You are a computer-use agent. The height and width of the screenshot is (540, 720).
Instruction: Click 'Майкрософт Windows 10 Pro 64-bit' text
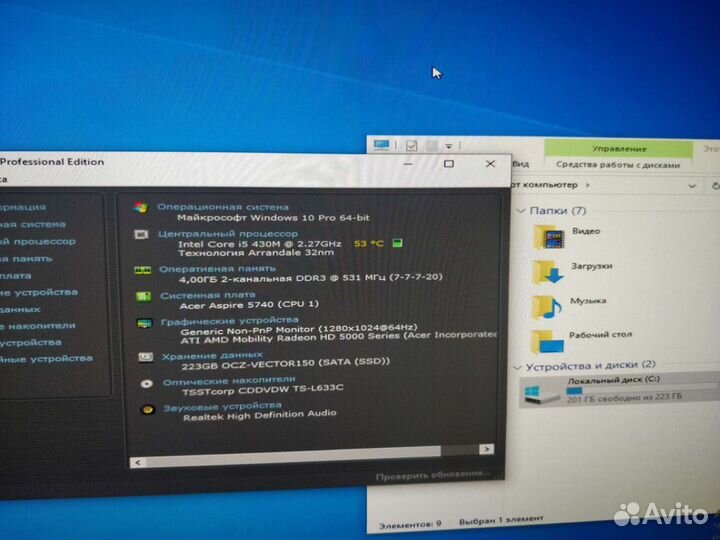click(274, 217)
